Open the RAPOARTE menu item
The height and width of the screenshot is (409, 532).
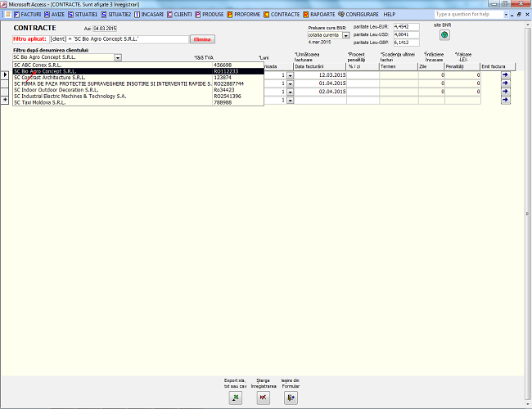[x=319, y=14]
